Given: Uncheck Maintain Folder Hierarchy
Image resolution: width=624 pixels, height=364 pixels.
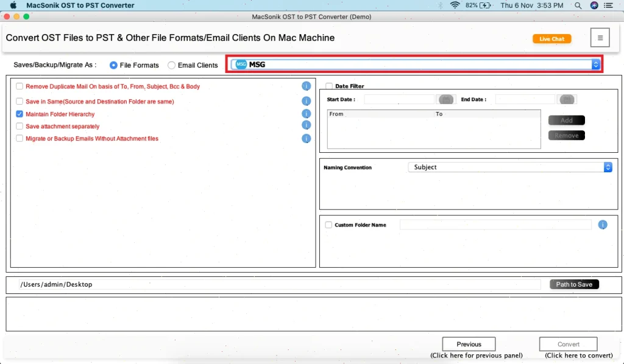Looking at the screenshot, I should (19, 114).
